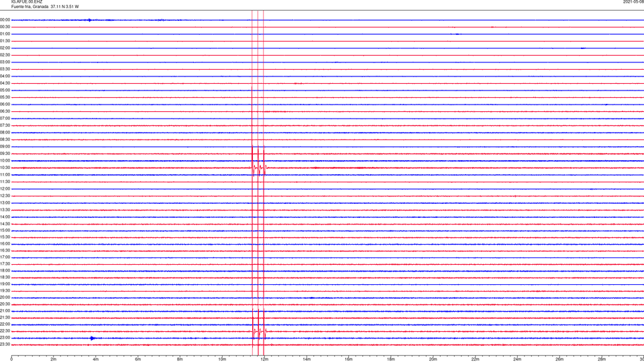The width and height of the screenshot is (644, 362).
Task: Click the 0 tick label on the time axis
Action: [x=11, y=359]
